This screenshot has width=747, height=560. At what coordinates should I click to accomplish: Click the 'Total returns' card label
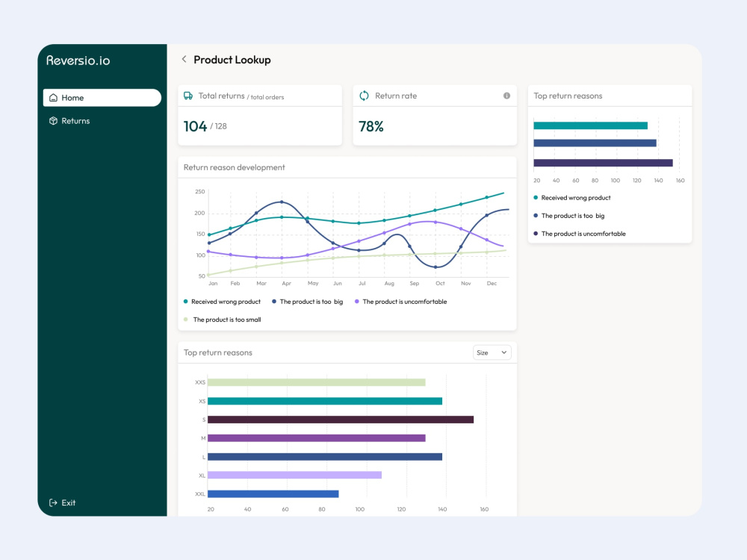[x=222, y=96]
